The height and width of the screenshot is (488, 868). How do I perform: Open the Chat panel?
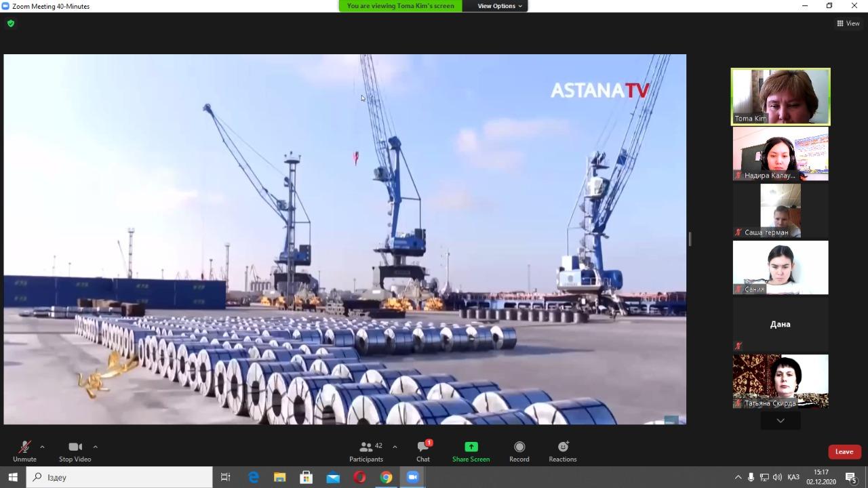point(423,447)
